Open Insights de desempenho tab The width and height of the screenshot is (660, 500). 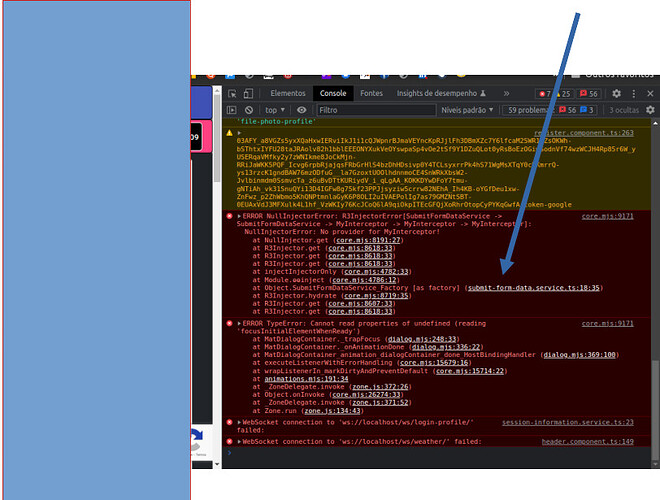pos(441,93)
